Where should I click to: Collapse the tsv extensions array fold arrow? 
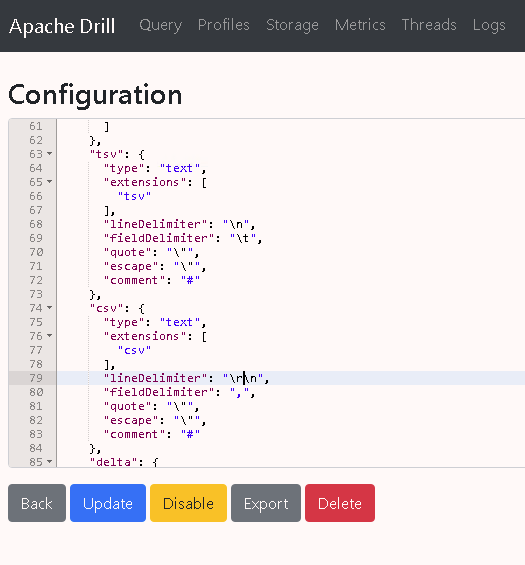click(50, 182)
